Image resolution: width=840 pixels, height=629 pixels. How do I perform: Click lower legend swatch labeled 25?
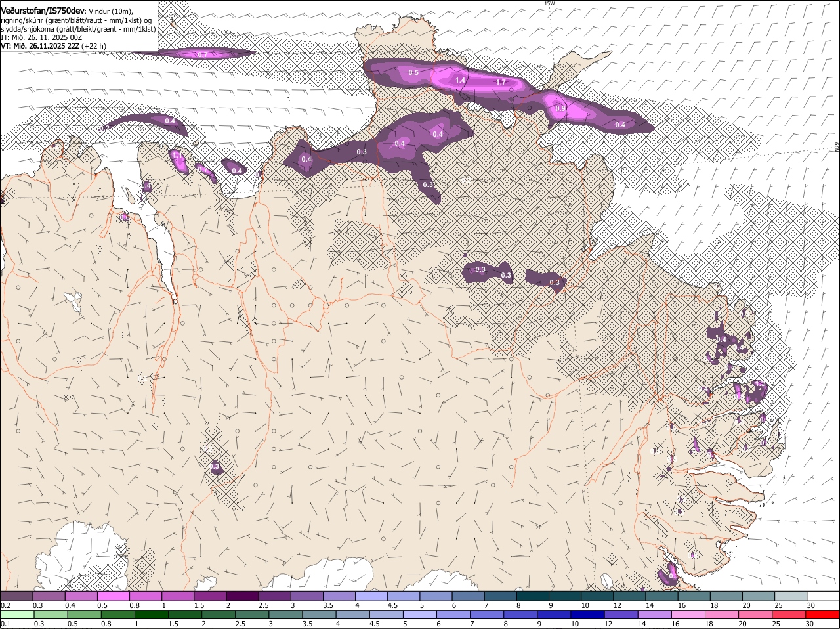click(x=789, y=615)
